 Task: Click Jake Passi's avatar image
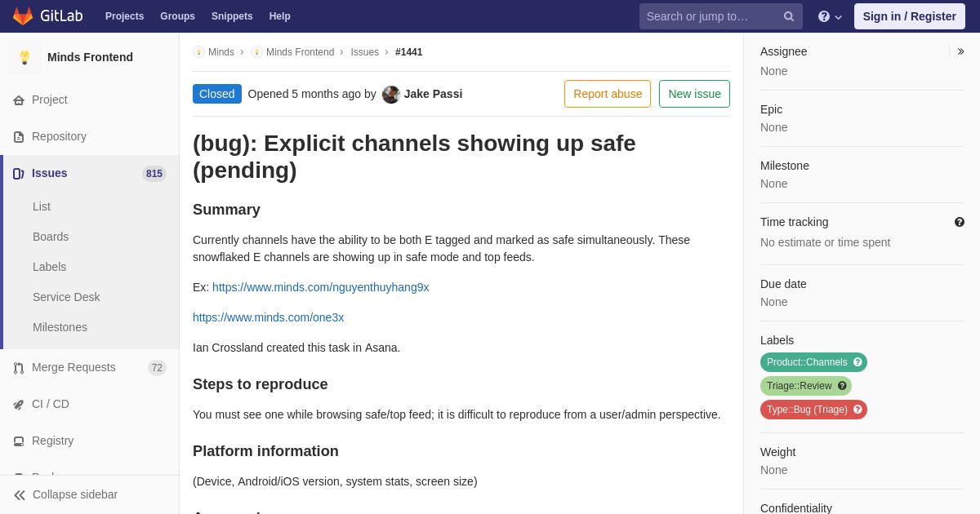tap(391, 95)
